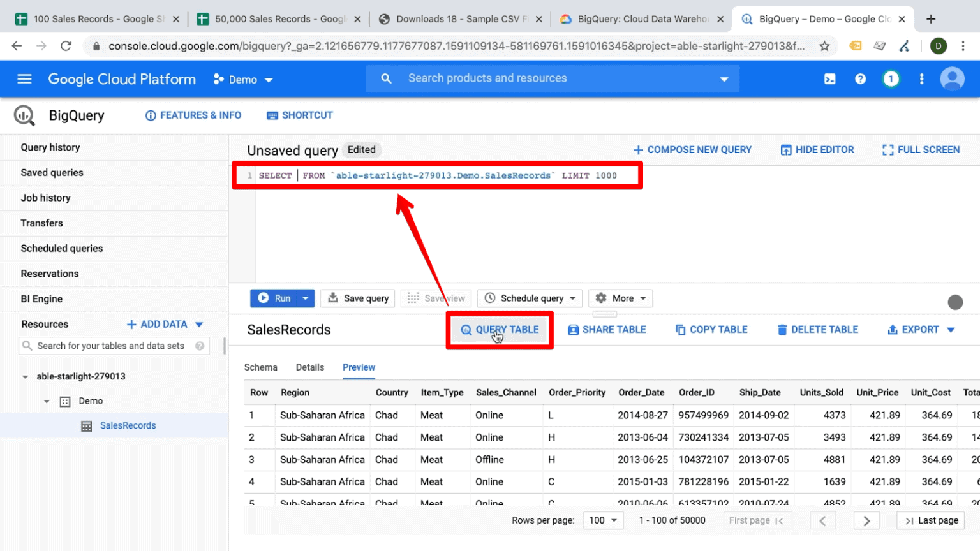
Task: Click Compose New Query
Action: (692, 149)
